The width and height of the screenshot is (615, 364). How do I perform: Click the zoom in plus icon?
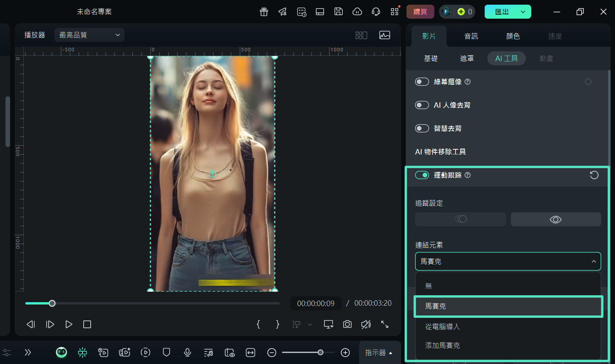pyautogui.click(x=345, y=352)
